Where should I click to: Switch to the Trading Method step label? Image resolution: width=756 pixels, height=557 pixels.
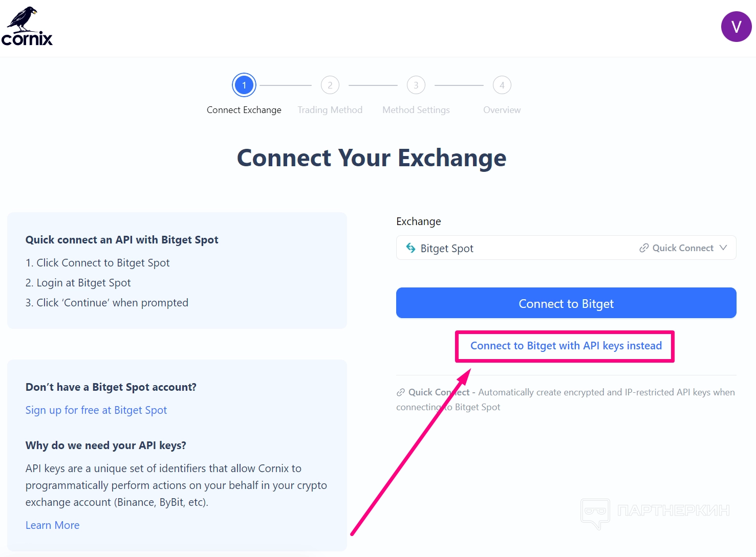(x=330, y=110)
